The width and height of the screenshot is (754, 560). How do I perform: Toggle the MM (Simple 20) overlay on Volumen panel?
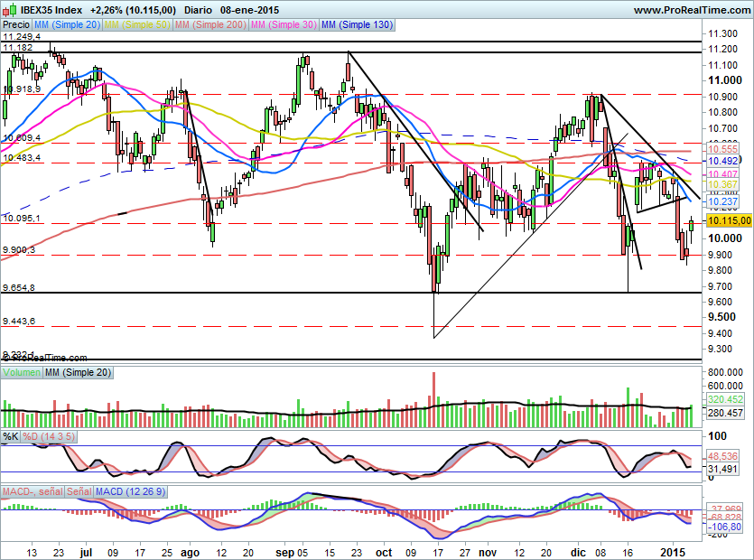tap(79, 372)
